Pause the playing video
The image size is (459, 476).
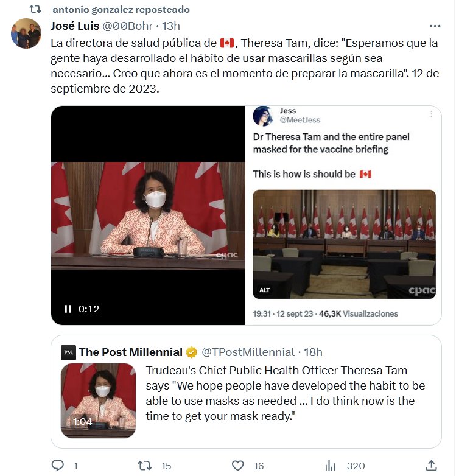pos(68,309)
